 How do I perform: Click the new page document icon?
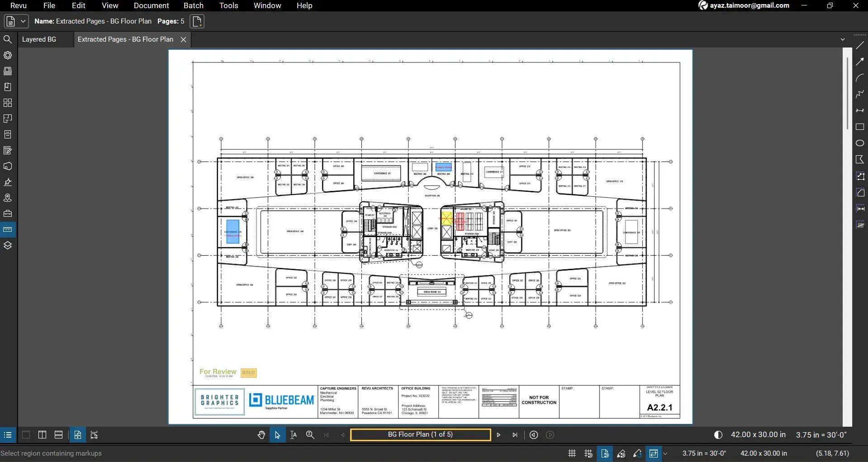(x=197, y=21)
